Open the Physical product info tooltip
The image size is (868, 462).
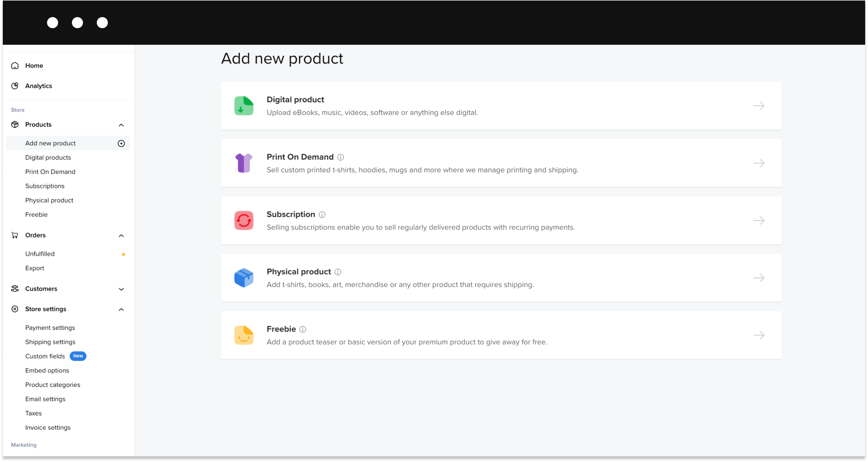[x=339, y=272]
